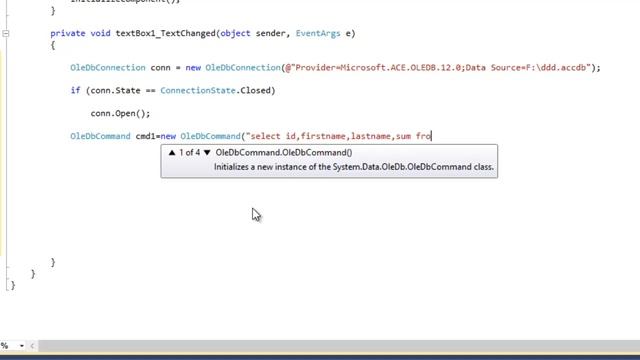
Task: Click the textBox1_TextChanged method name
Action: (x=166, y=33)
